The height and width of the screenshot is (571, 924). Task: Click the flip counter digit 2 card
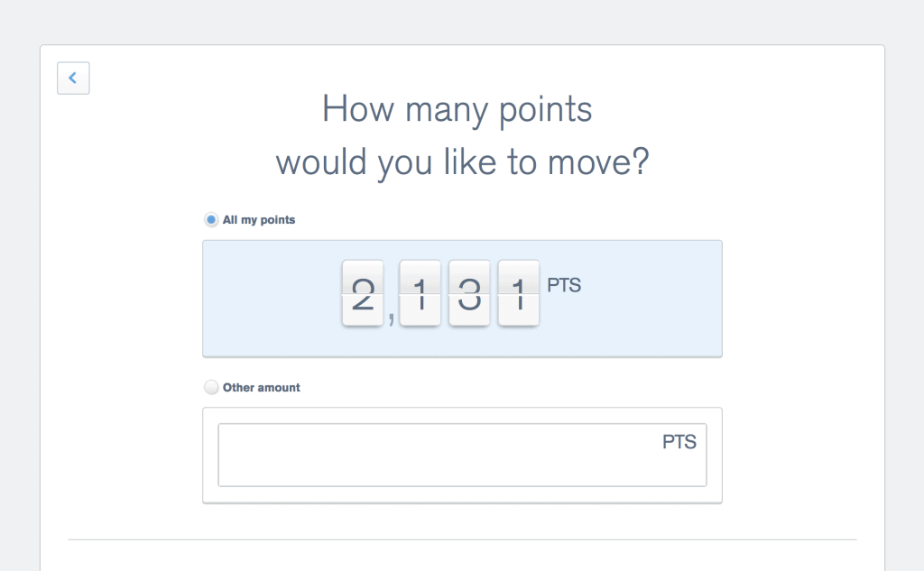[x=363, y=294]
